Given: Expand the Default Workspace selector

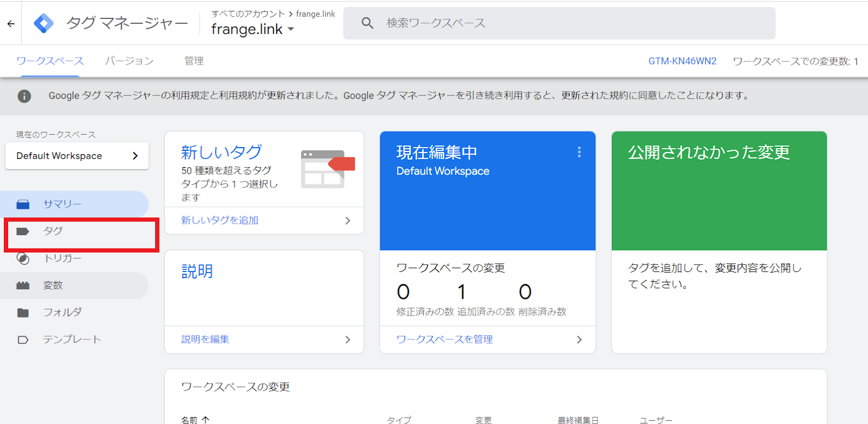Looking at the screenshot, I should (x=77, y=156).
